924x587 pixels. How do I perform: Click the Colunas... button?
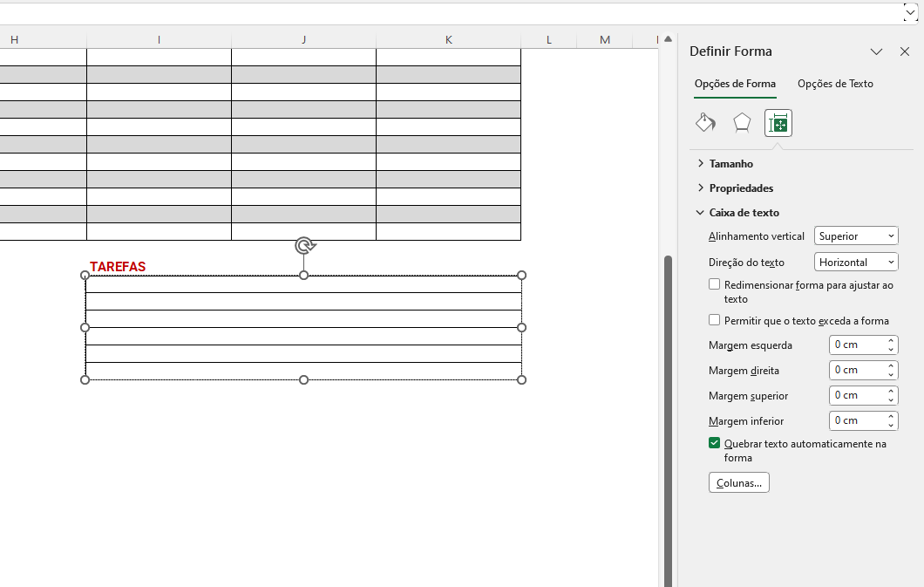[x=738, y=482]
